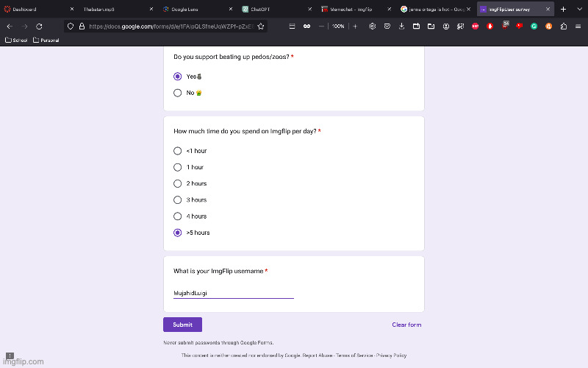Click the ImgFlip username text field
The image size is (588, 368).
click(233, 293)
